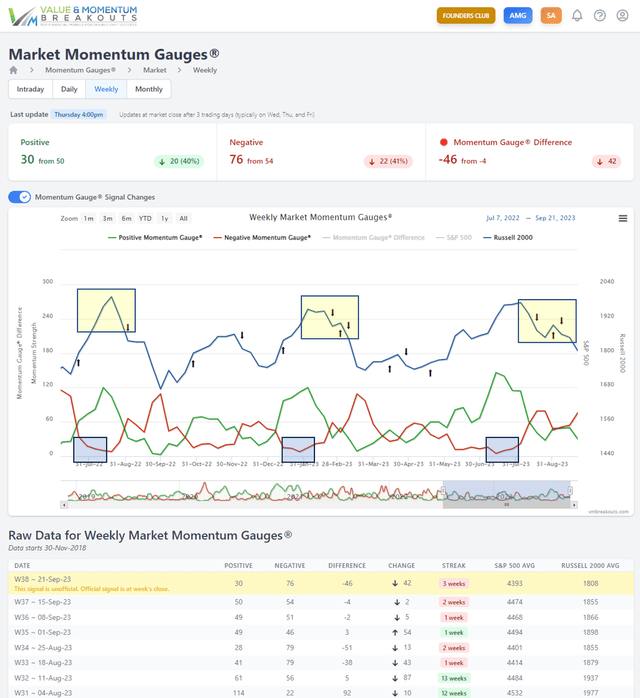Image resolution: width=640 pixels, height=698 pixels.
Task: Click the logout arrow icon
Action: point(622,16)
